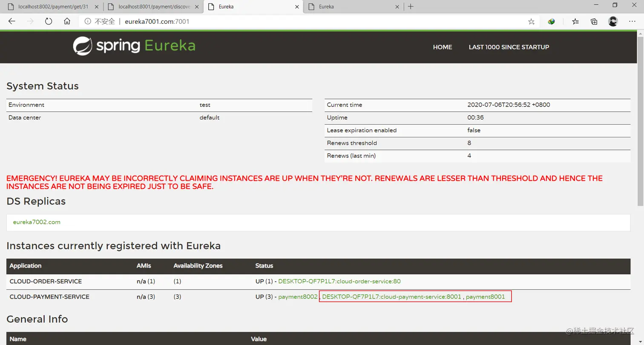
Task: Click the site info 'not secure' icon
Action: point(88,21)
